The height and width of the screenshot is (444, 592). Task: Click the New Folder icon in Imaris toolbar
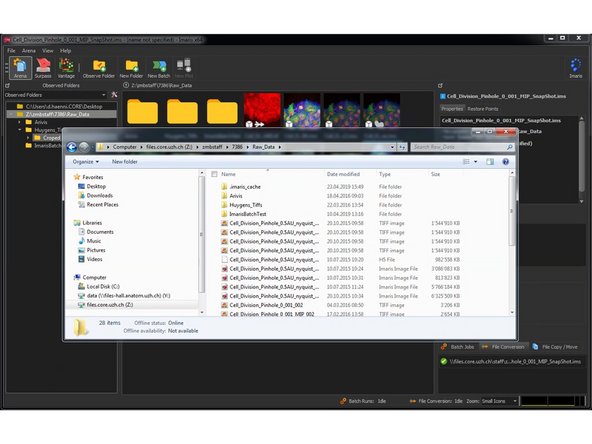131,69
